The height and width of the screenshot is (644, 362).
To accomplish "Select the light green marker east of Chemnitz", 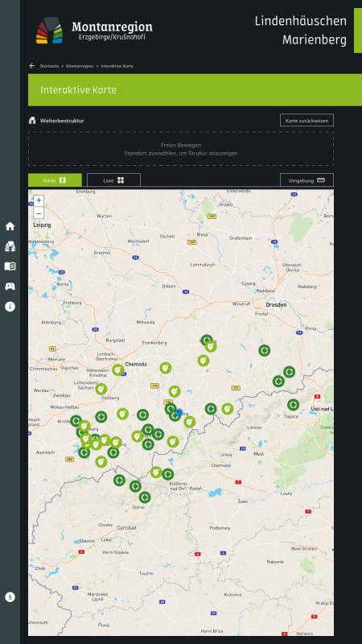I will pos(166,368).
